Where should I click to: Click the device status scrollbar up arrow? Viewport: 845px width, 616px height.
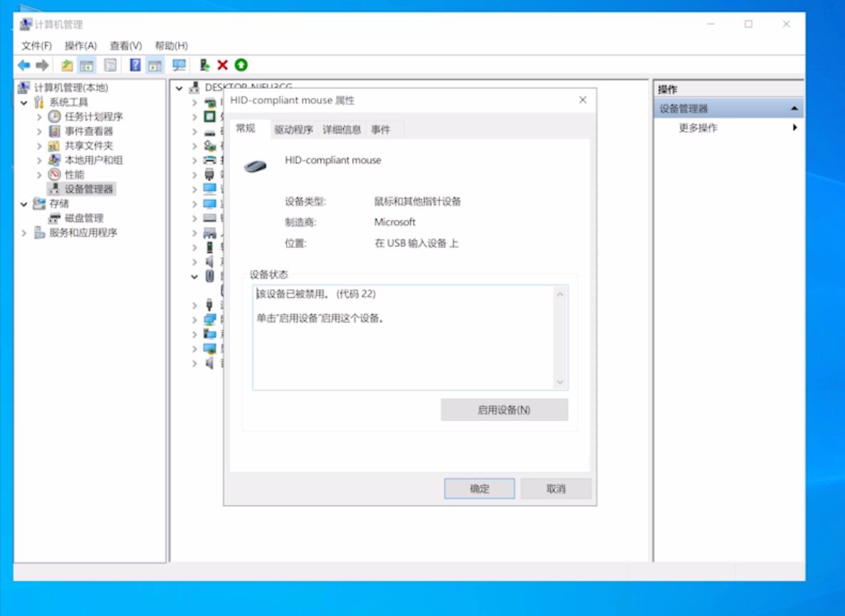(560, 294)
